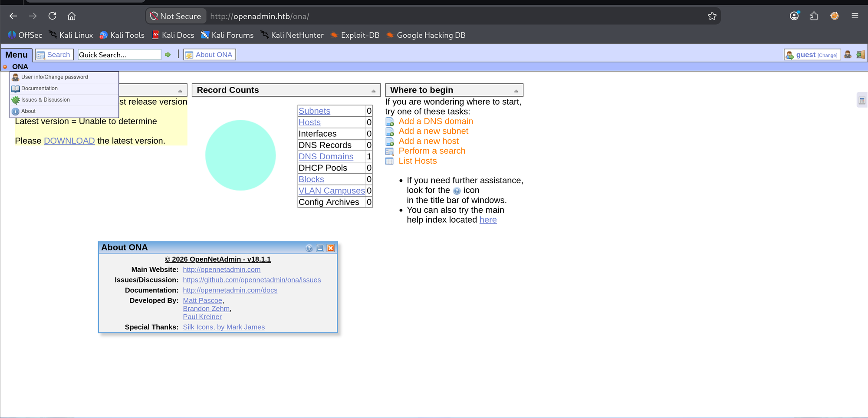Image resolution: width=868 pixels, height=418 pixels.
Task: Open the user profile icon beside guest
Action: (x=848, y=54)
